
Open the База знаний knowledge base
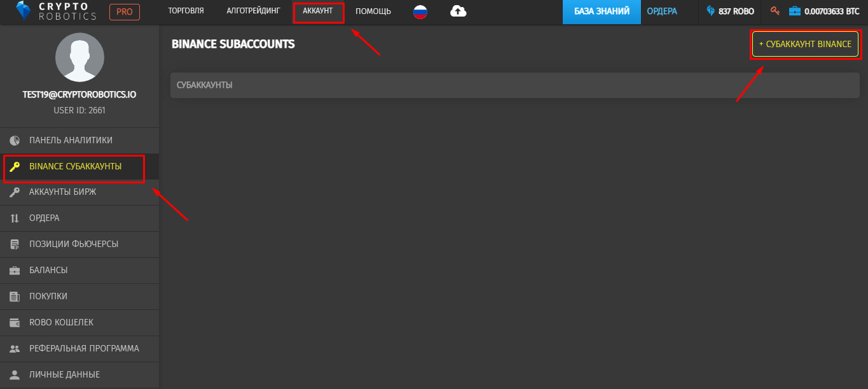602,11
